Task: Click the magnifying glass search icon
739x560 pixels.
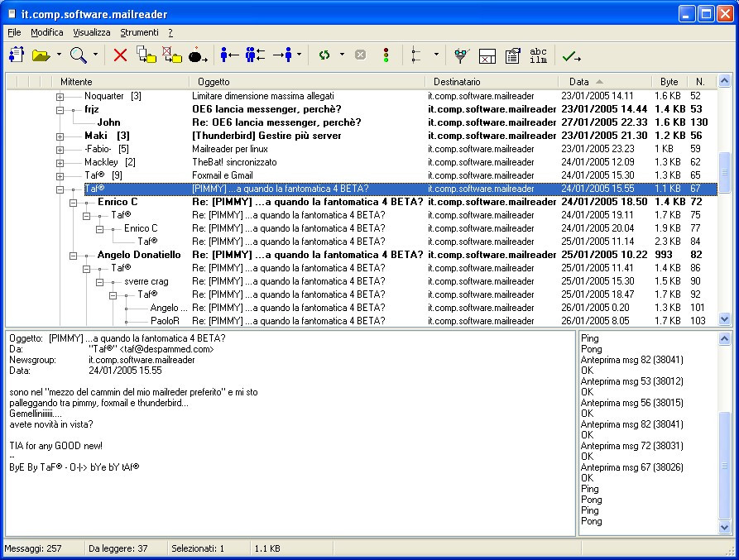Action: tap(79, 55)
